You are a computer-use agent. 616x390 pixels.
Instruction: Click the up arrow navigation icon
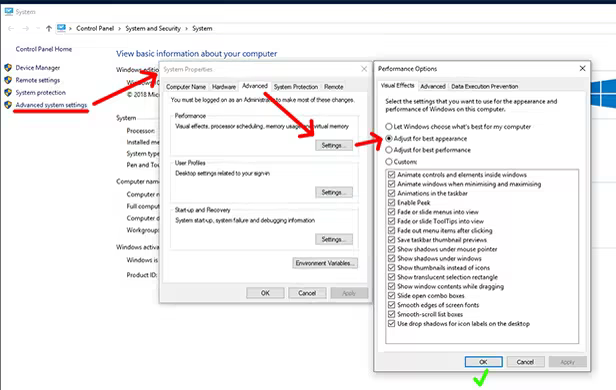point(49,28)
